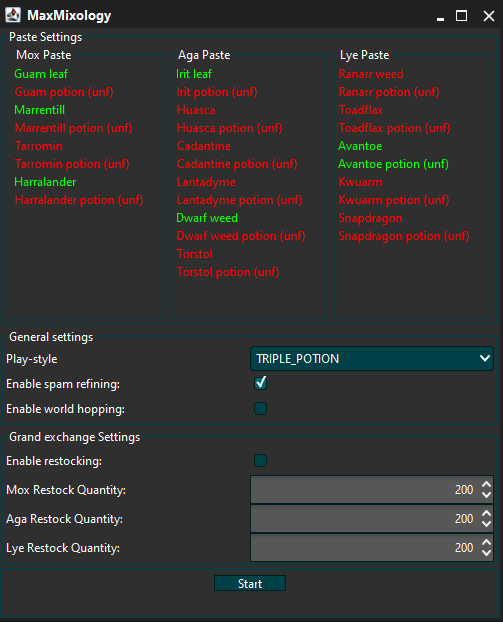Increase Aga Restock Quantity with up arrow
The width and height of the screenshot is (503, 622).
(x=486, y=513)
